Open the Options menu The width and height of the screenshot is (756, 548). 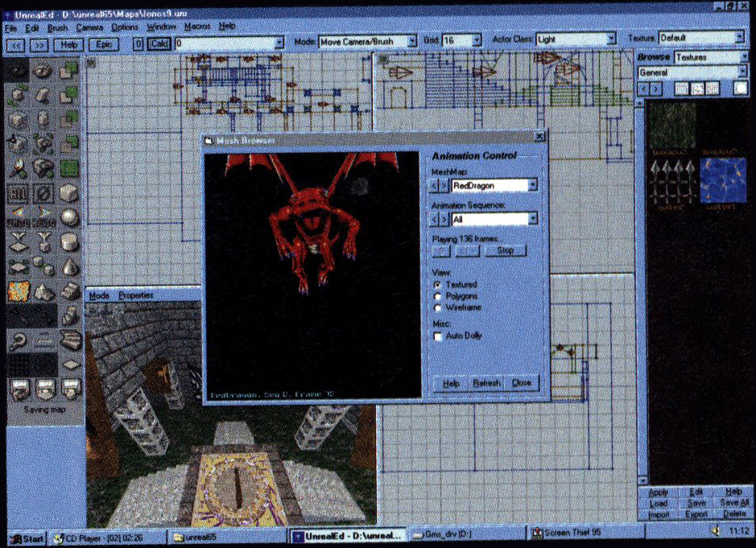pyautogui.click(x=125, y=27)
